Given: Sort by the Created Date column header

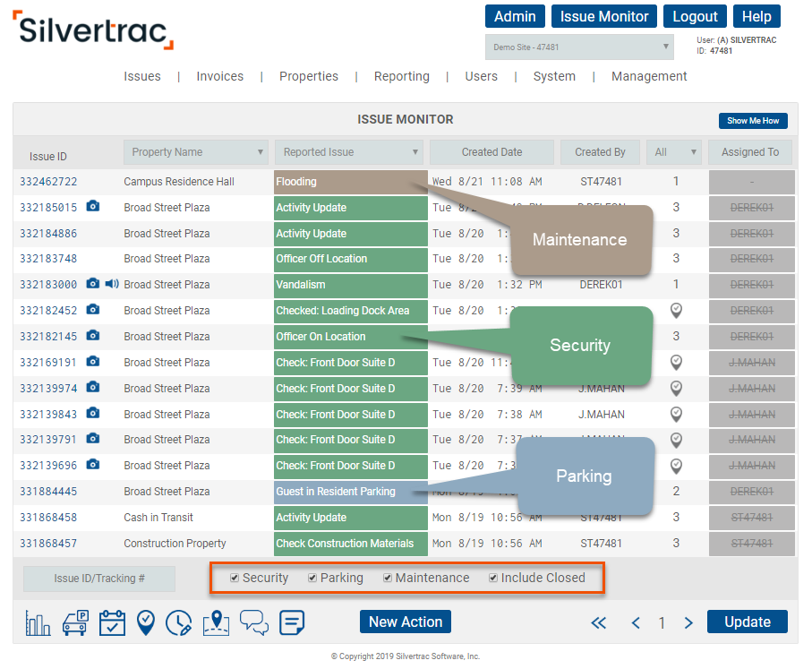Looking at the screenshot, I should click(492, 152).
